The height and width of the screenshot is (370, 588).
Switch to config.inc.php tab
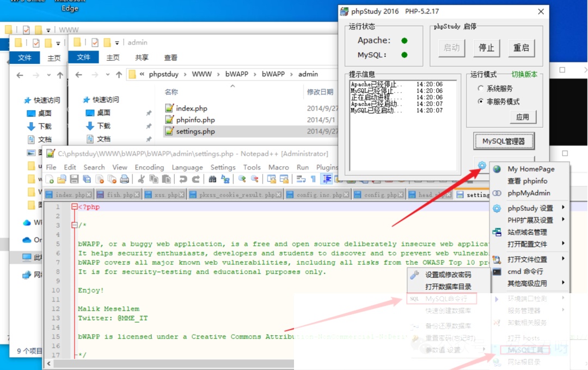pos(317,195)
